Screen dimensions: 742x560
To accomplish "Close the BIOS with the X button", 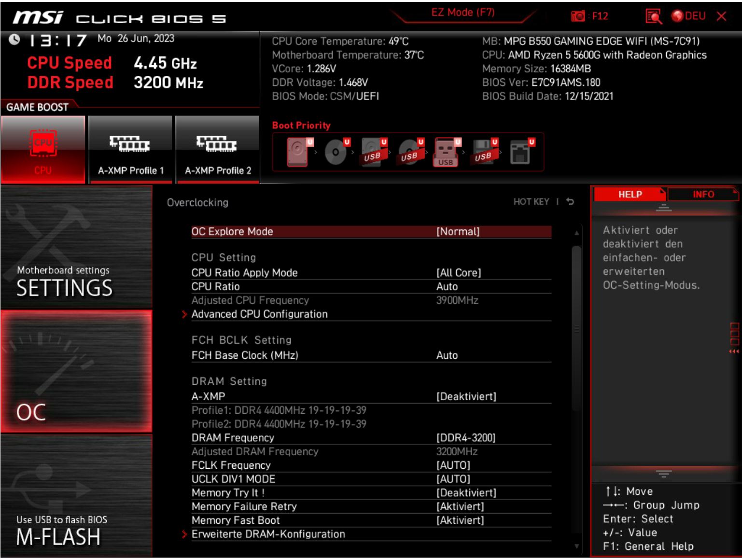I will pos(721,16).
